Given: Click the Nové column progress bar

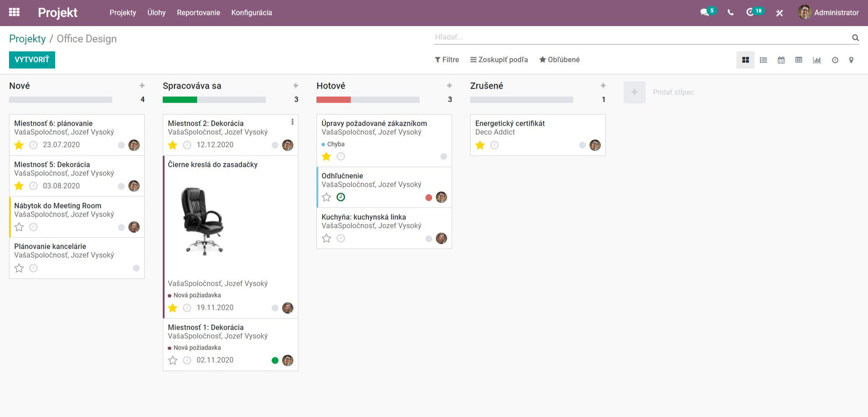Looking at the screenshot, I should (x=61, y=100).
